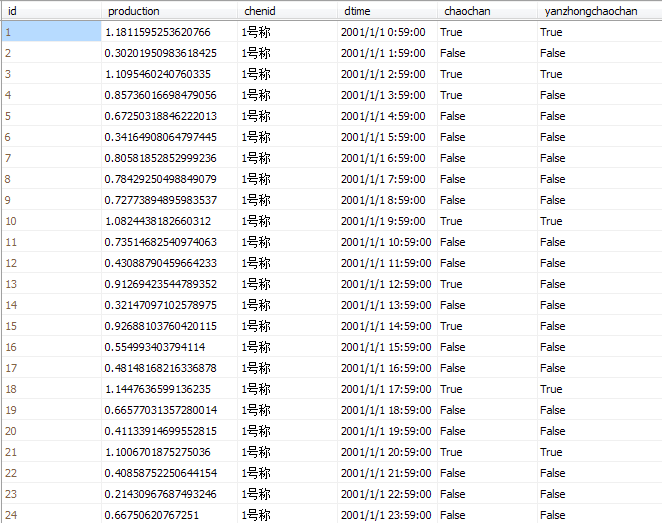Select production value 1.082443818266031
Screen dimensions: 662x523
(157, 221)
